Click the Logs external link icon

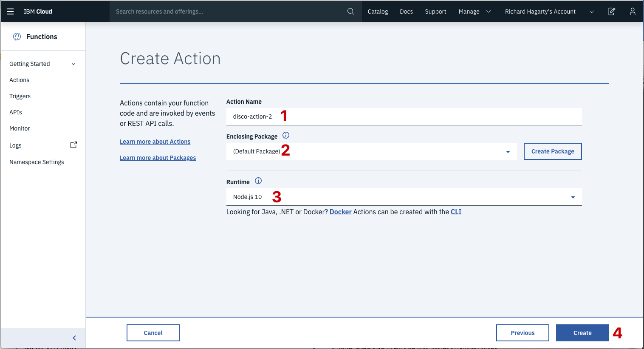[73, 145]
